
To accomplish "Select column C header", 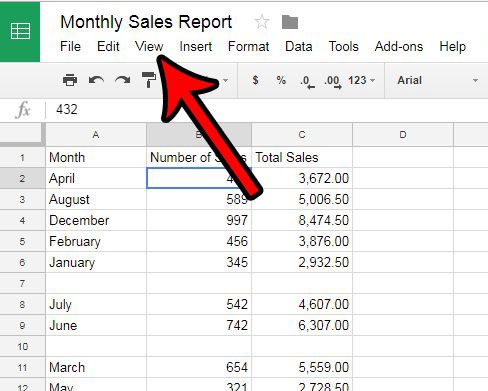I will [x=302, y=135].
